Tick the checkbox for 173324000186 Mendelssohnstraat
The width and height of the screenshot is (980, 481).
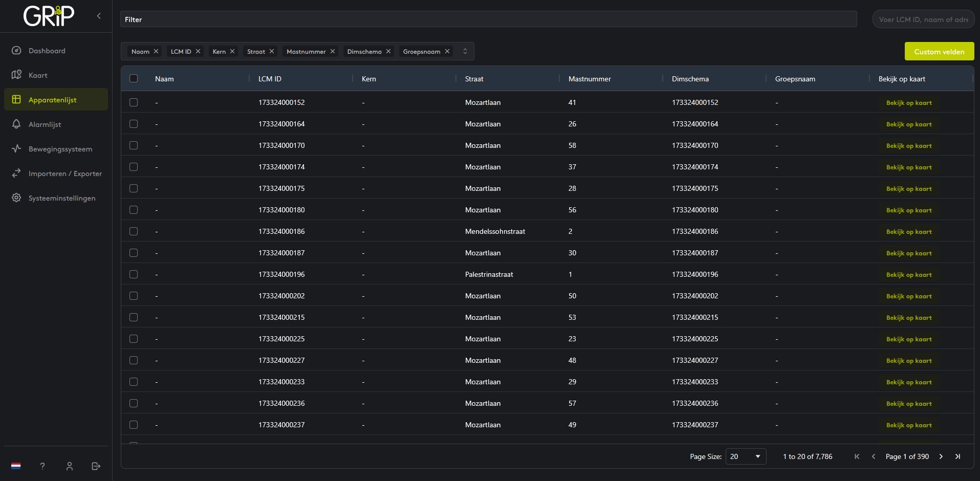pyautogui.click(x=134, y=231)
